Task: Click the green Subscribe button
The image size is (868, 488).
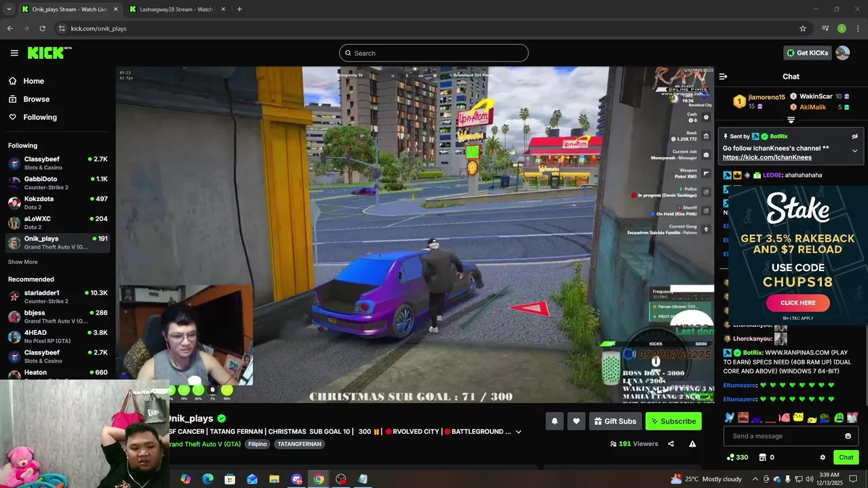Action: [x=673, y=421]
